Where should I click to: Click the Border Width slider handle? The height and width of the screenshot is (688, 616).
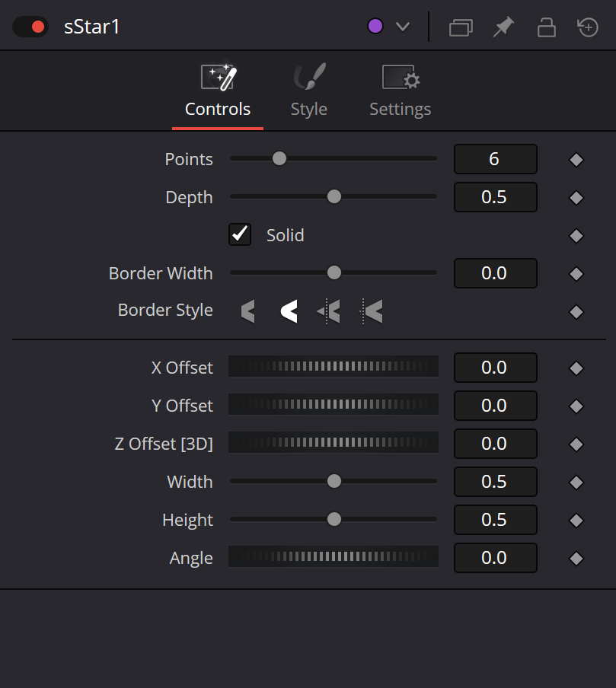coord(334,272)
